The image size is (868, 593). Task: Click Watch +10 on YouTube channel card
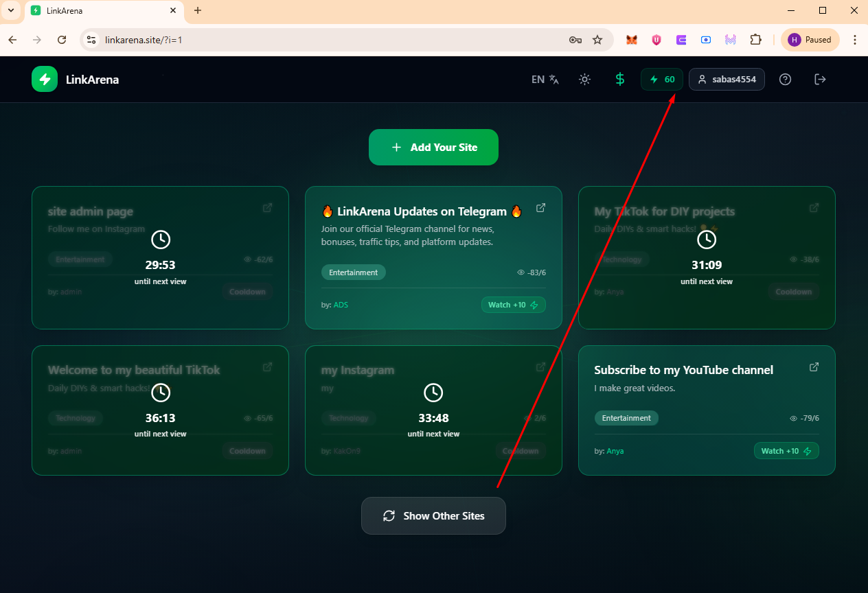click(786, 451)
